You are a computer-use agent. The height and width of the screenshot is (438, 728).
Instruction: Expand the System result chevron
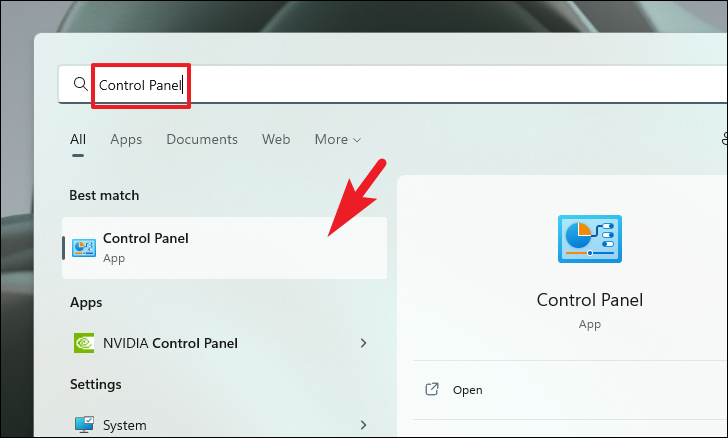tap(364, 425)
